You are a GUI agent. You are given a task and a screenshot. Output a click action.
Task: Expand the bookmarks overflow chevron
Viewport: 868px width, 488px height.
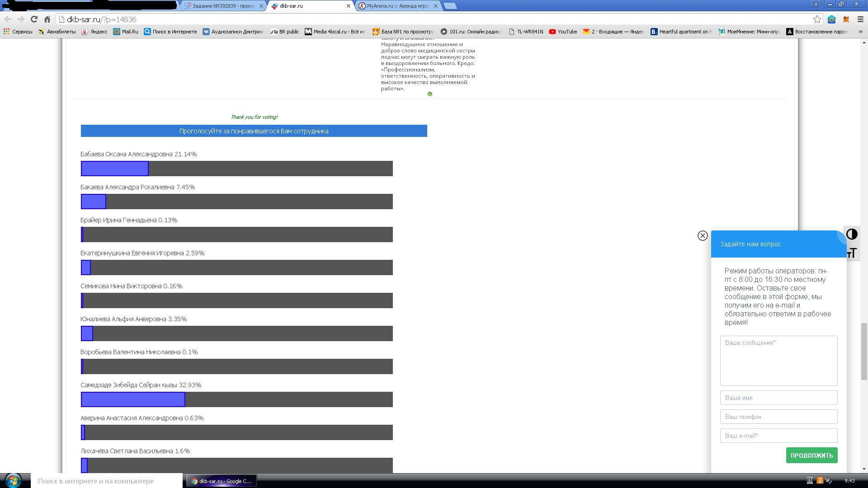(x=860, y=32)
